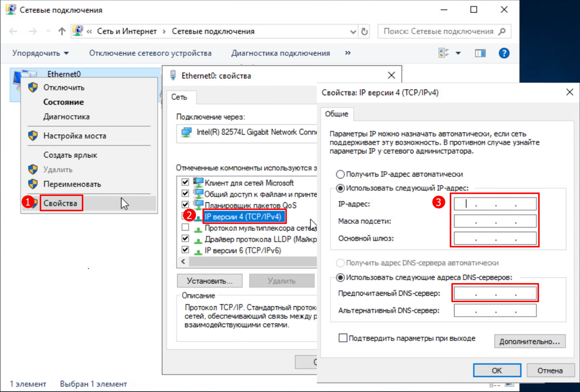Click the Маска подсети input field
Viewport: 580px width, 392px height.
(495, 221)
